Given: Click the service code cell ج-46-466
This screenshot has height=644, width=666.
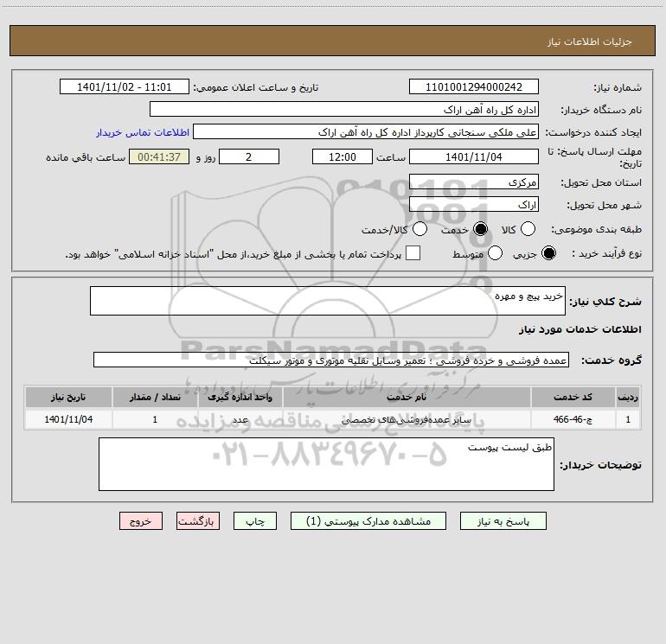Looking at the screenshot, I should (x=573, y=419).
